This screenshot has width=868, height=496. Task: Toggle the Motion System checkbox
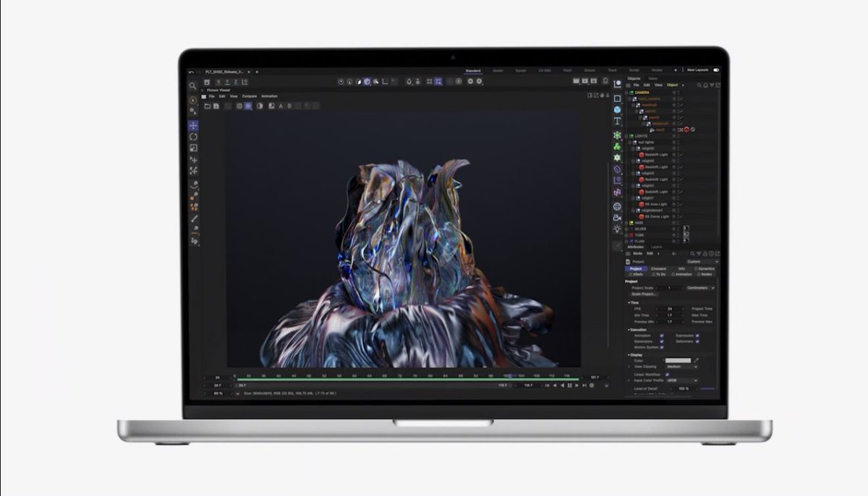click(x=661, y=347)
